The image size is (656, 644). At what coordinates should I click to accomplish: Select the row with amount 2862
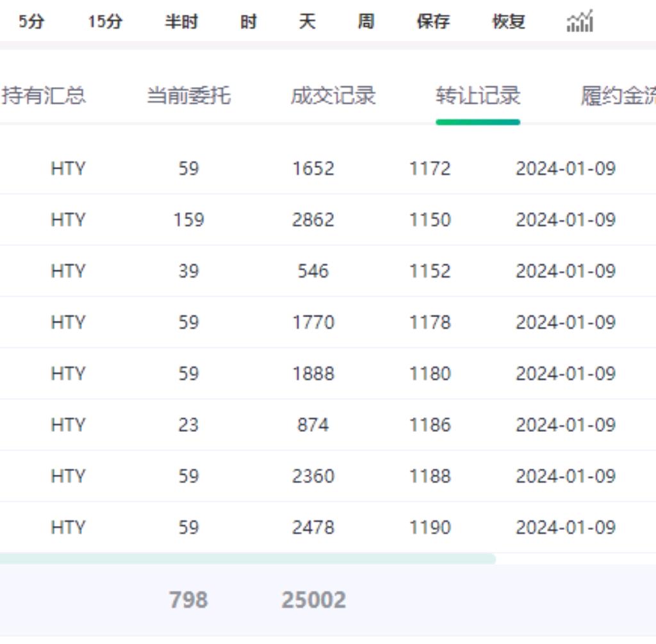[x=313, y=220]
